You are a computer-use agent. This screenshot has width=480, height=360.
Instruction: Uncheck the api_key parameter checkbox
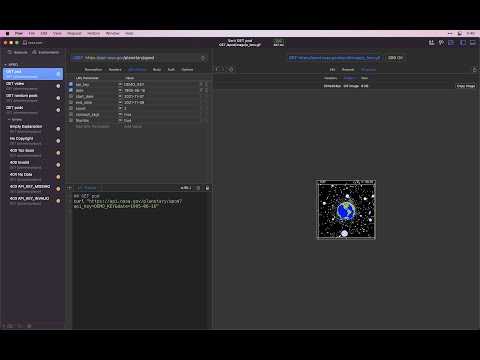71,84
